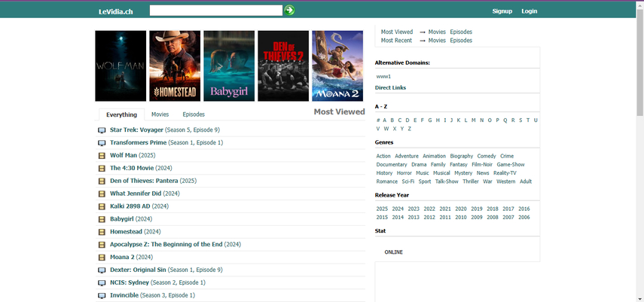Open Kalki 2898 AD title
This screenshot has width=644, height=302.
tap(139, 206)
